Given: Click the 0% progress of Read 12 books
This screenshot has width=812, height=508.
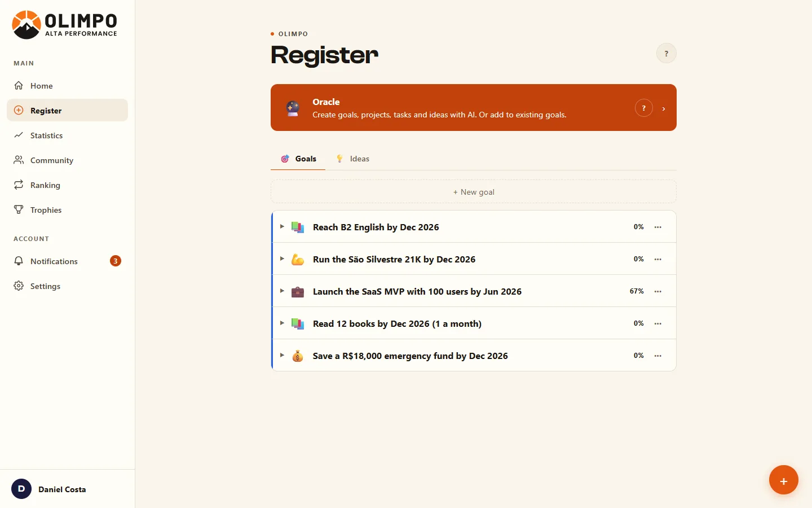Looking at the screenshot, I should point(638,323).
